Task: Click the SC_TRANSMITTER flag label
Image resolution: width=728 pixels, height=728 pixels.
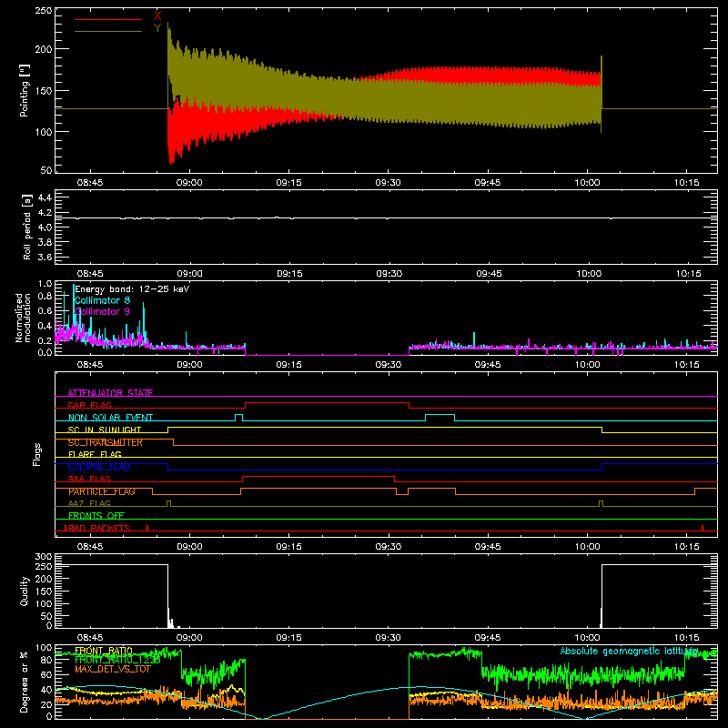Action: (106, 442)
